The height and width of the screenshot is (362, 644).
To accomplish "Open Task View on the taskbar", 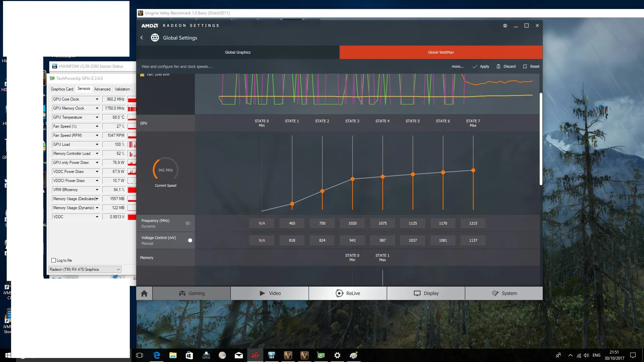I will coord(140,355).
